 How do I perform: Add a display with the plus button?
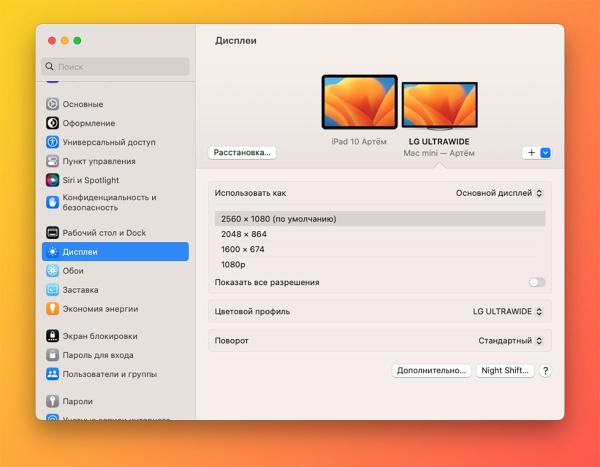pos(532,153)
